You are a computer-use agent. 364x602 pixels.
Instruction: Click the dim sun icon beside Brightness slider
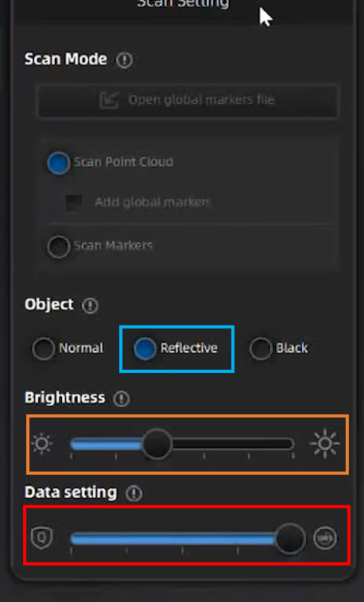(42, 444)
